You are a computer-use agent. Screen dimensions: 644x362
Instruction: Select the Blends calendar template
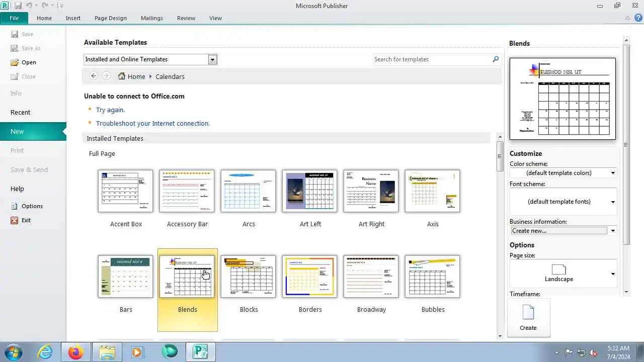187,290
